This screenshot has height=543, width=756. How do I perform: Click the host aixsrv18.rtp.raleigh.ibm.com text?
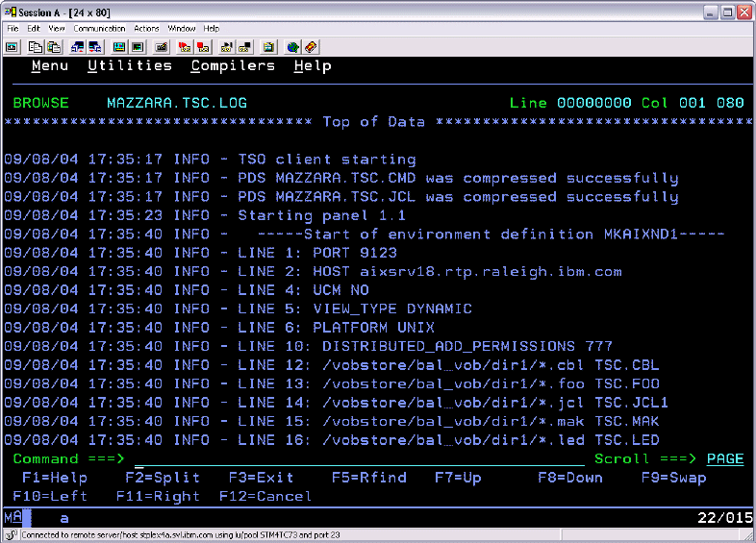click(x=491, y=271)
